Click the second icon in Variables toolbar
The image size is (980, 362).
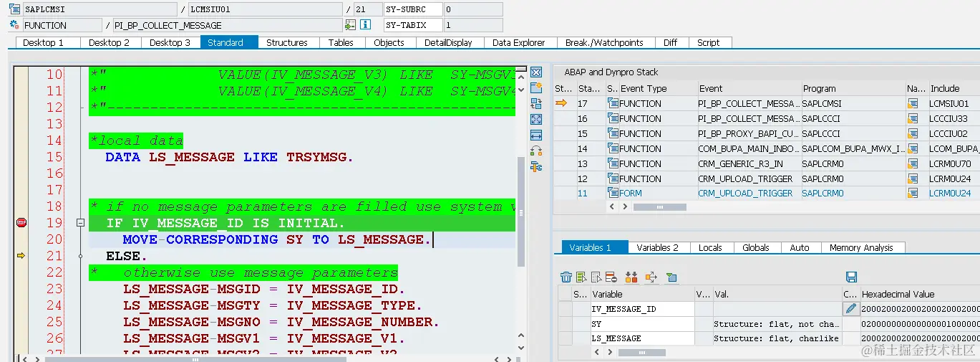click(581, 277)
